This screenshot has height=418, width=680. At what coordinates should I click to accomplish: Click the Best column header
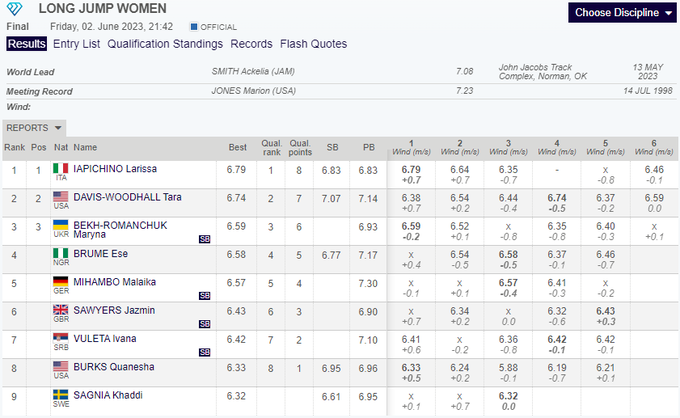coord(237,147)
